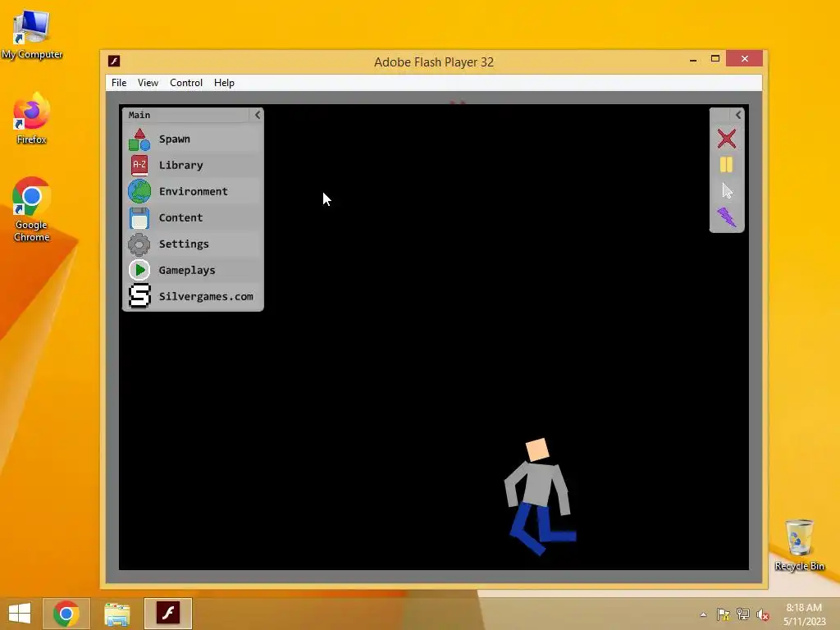Open the Windows Start button
The width and height of the screenshot is (840, 630).
(20, 614)
